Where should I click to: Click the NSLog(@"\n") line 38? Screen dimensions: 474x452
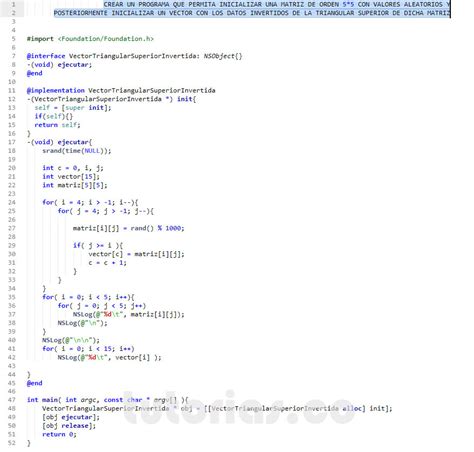(x=82, y=323)
